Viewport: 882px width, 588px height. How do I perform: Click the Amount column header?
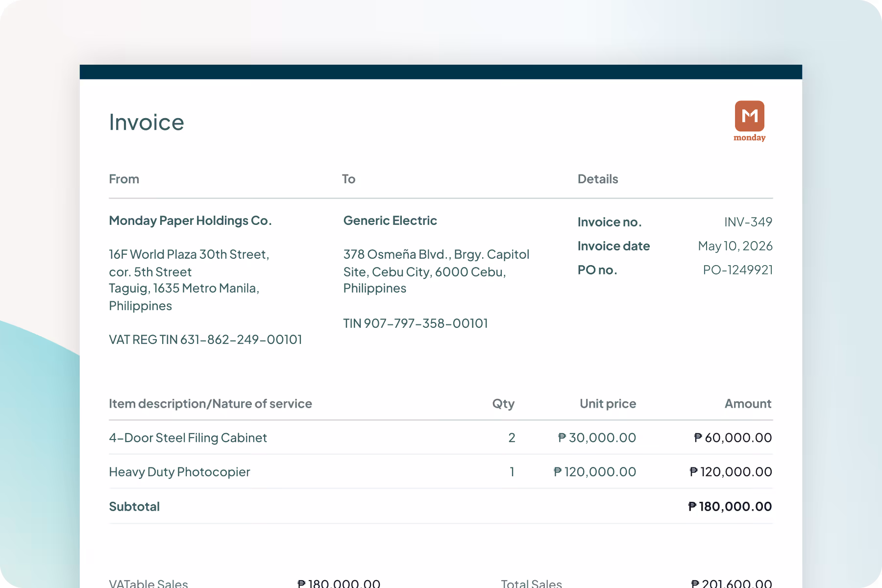748,404
